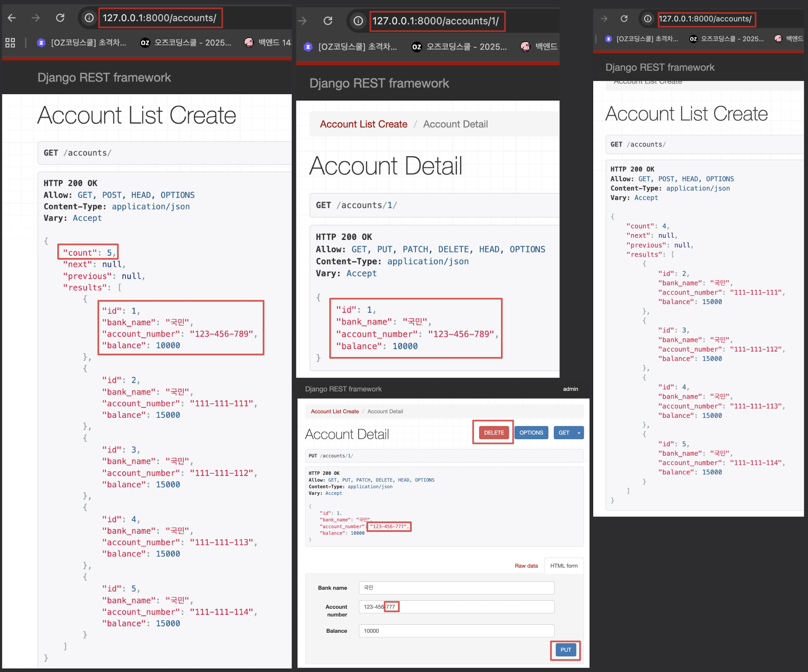Viewport: 808px width, 672px height.
Task: Click the site info icon beside the accounts/1/ URL
Action: click(358, 21)
